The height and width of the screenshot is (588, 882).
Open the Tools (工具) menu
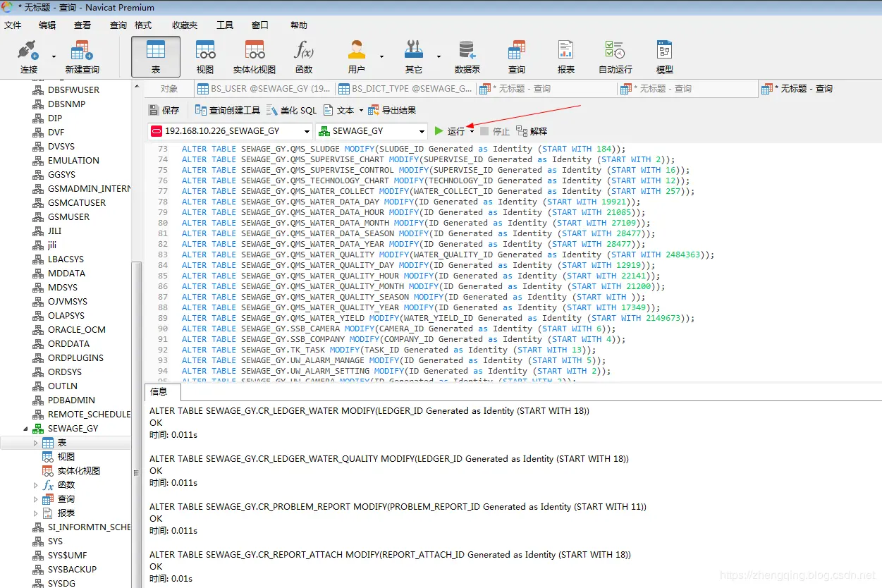tap(225, 25)
